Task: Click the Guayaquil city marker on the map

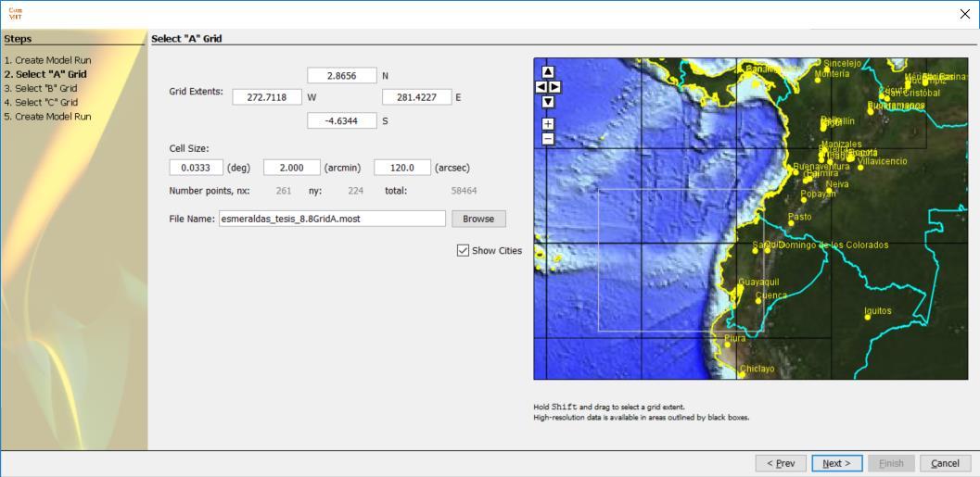Action: (741, 289)
